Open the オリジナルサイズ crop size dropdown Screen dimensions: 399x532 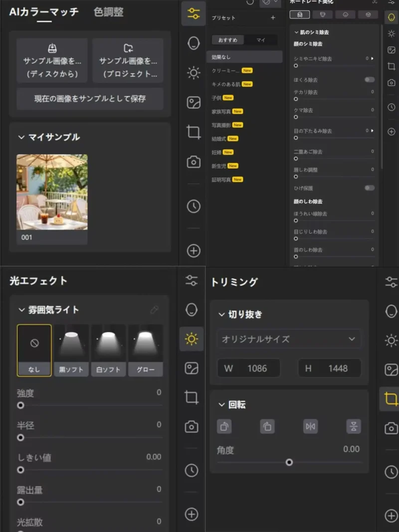point(289,339)
